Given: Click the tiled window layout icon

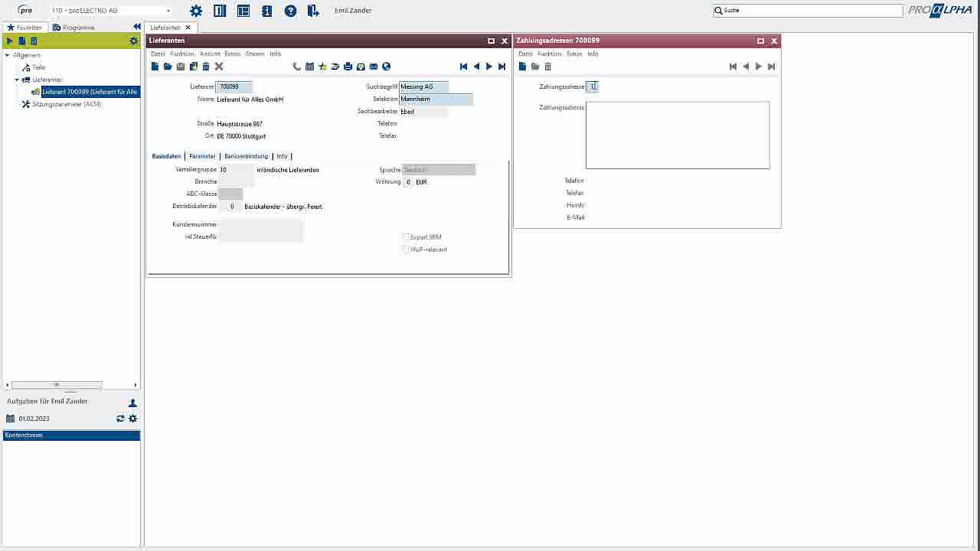Looking at the screenshot, I should point(243,11).
